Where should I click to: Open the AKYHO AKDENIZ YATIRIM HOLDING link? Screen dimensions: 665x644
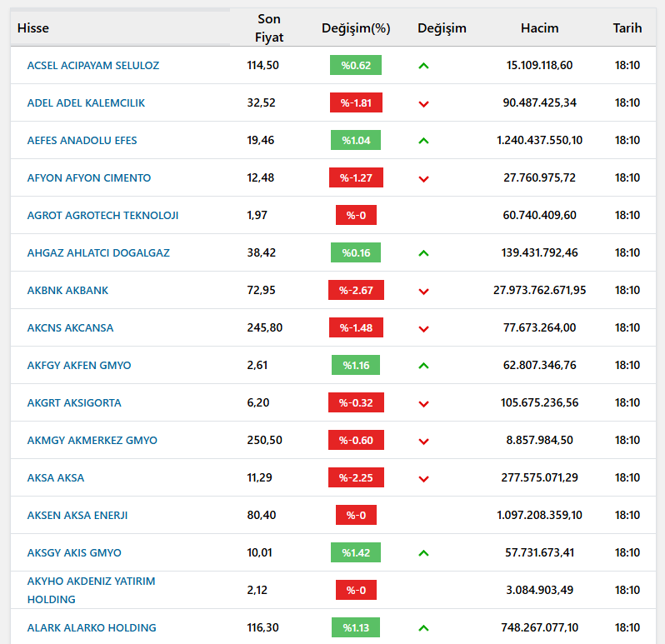pyautogui.click(x=91, y=590)
